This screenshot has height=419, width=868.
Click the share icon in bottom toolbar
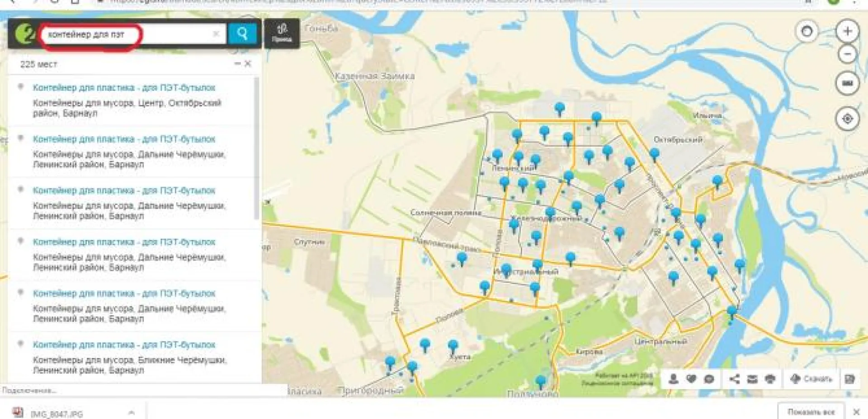[x=735, y=379]
